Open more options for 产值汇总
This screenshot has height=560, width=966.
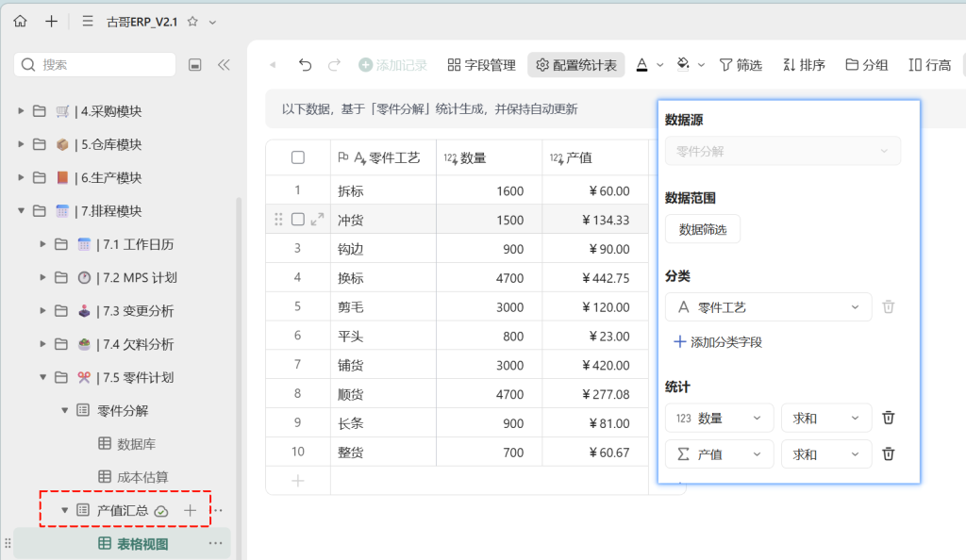click(218, 510)
